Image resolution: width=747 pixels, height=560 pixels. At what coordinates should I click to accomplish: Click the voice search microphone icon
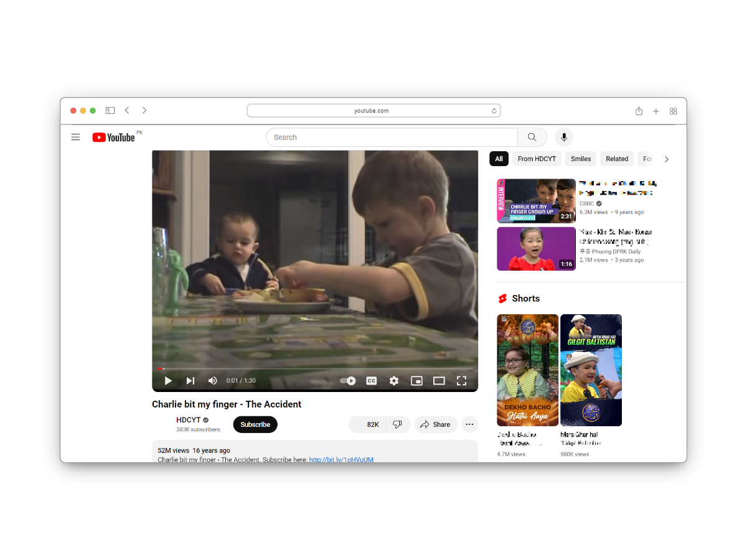564,138
